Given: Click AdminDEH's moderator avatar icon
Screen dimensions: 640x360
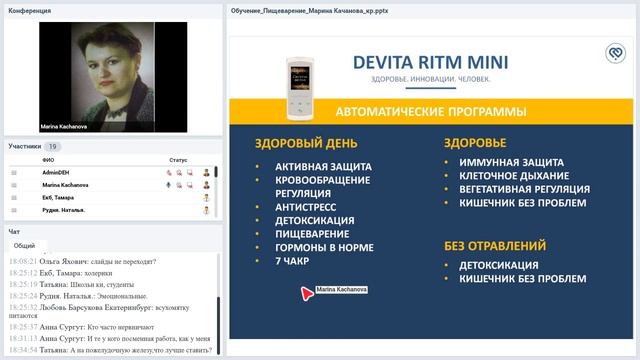Looking at the screenshot, I should click(x=207, y=173).
